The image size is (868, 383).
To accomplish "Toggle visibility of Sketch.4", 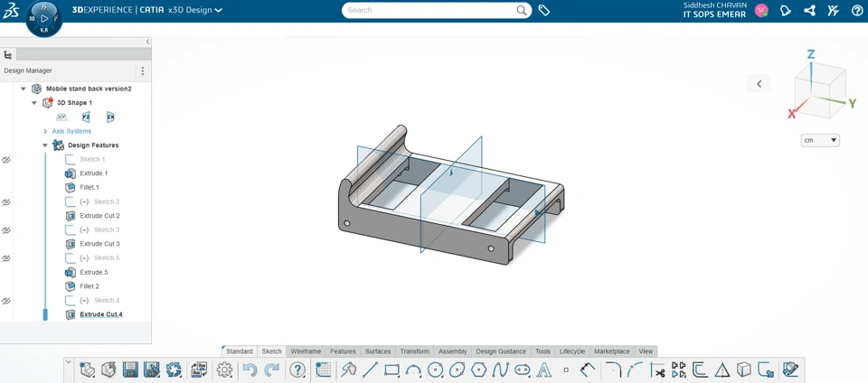I will pyautogui.click(x=6, y=301).
